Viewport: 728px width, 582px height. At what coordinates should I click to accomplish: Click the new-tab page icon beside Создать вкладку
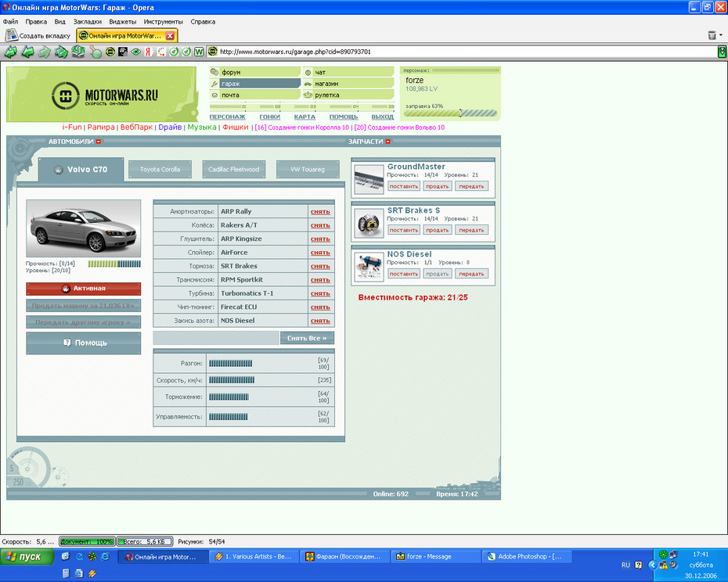(11, 35)
